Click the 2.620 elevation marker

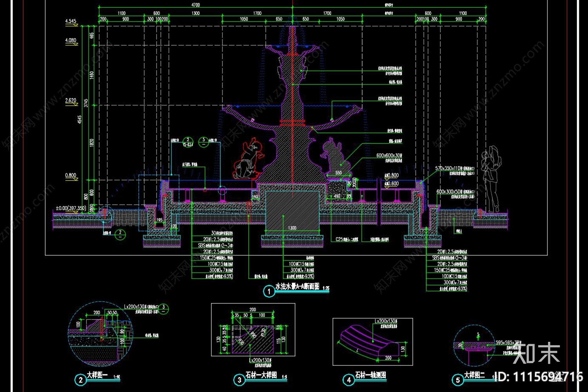[x=71, y=100]
